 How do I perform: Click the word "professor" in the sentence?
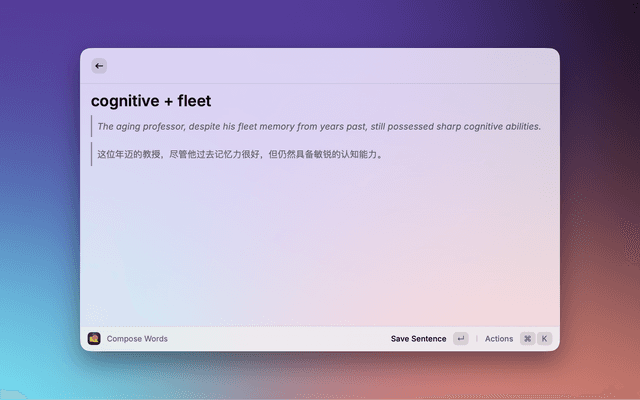[x=166, y=127]
